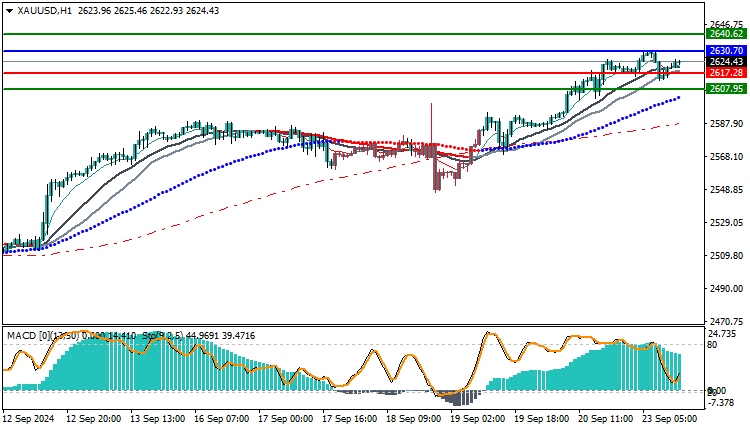Click the 12 Sep 2024 time label
The height and width of the screenshot is (430, 750).
28,419
